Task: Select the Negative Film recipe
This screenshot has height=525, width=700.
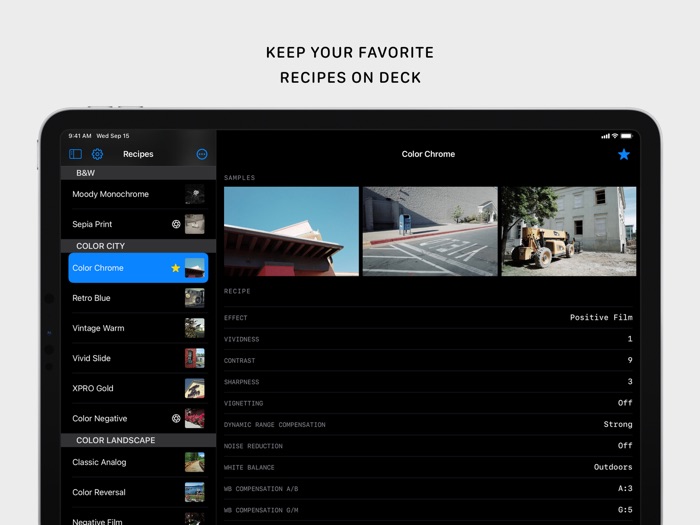Action: [138, 518]
